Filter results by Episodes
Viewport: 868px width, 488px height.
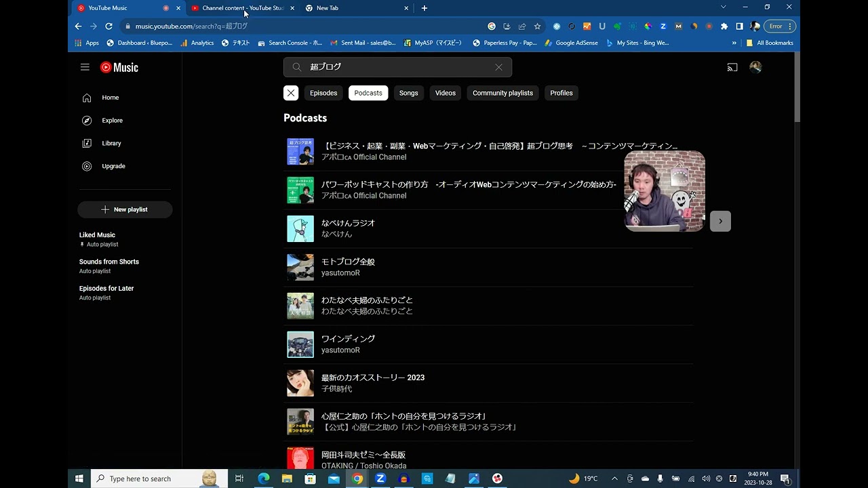tap(323, 93)
